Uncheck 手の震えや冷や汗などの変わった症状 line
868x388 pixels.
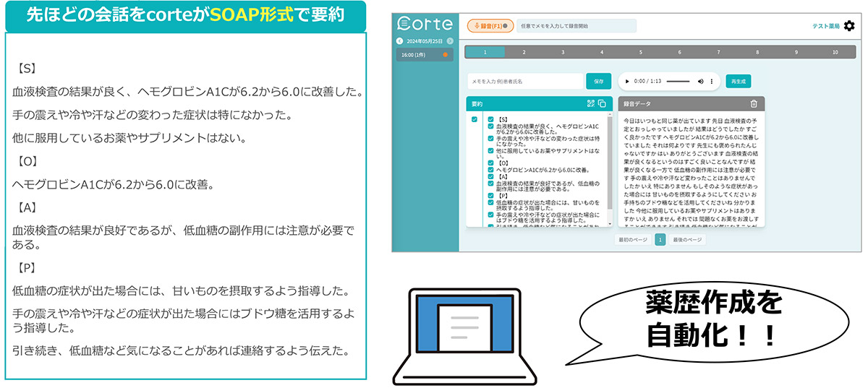coord(490,138)
